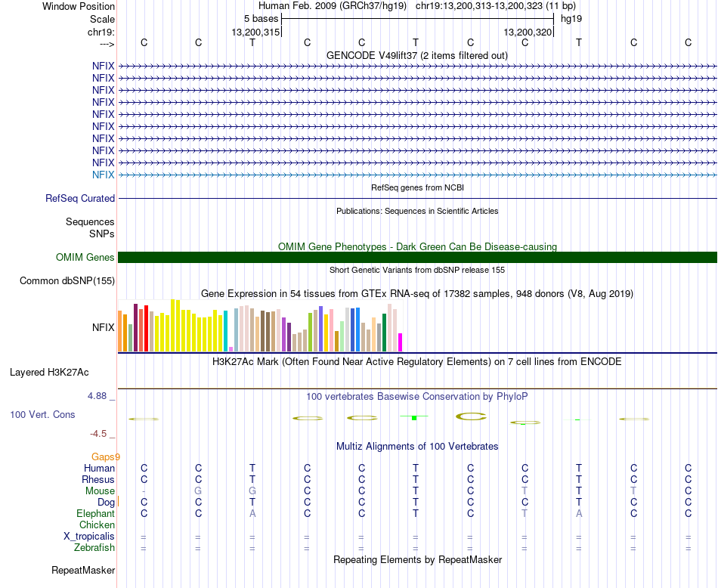
Task: Click the Scale label
Action: point(102,19)
